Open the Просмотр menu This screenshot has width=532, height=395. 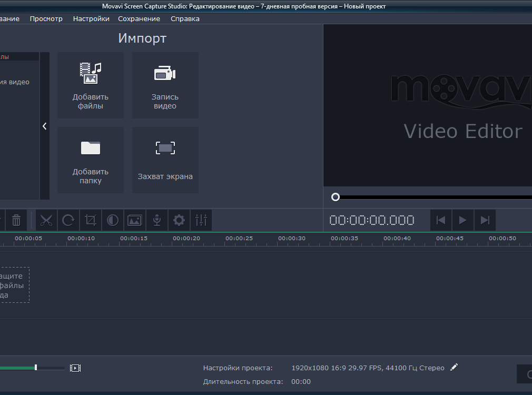(46, 18)
